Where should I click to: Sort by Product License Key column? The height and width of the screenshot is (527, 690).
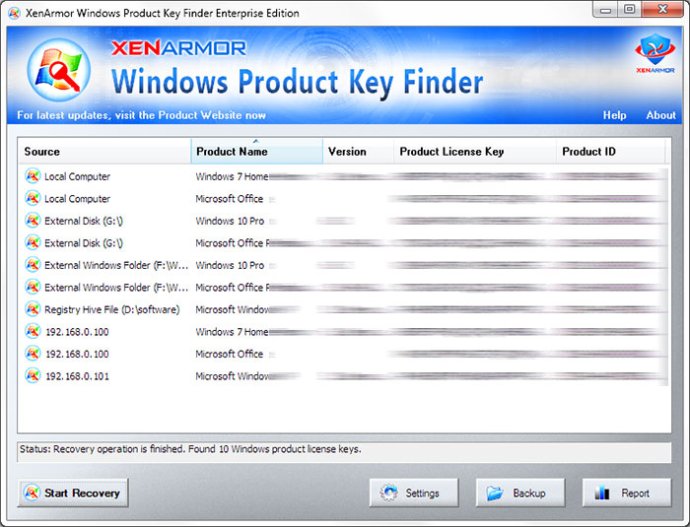coord(475,151)
